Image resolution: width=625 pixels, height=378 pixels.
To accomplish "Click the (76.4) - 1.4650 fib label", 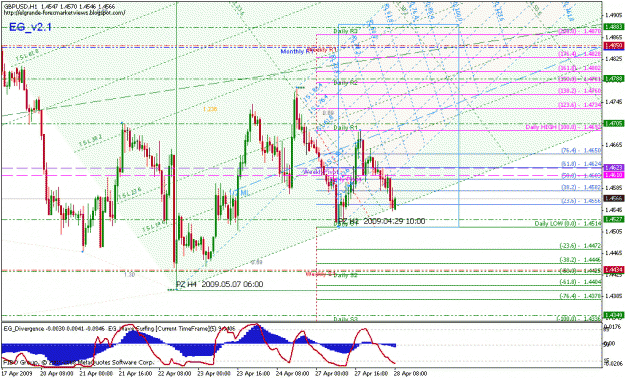I will [x=581, y=151].
